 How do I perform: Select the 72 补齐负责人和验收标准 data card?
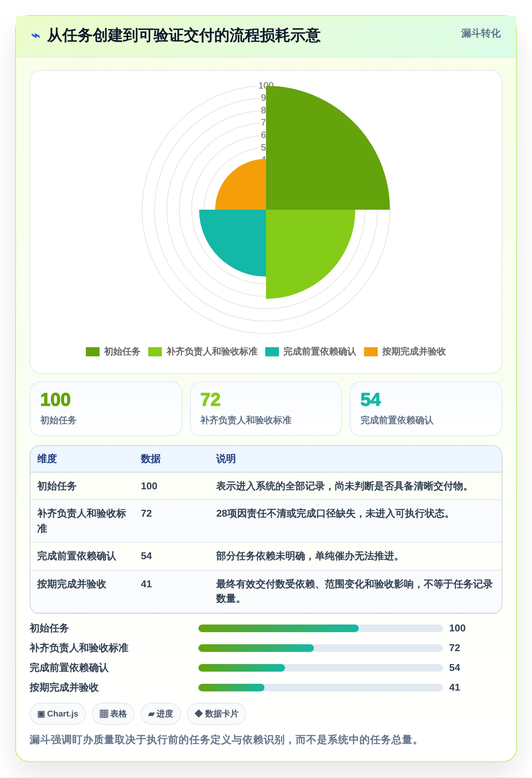(x=266, y=409)
